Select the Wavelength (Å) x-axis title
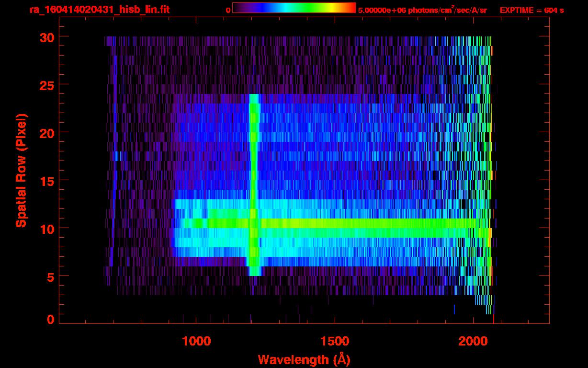The image size is (588, 368). pyautogui.click(x=303, y=359)
